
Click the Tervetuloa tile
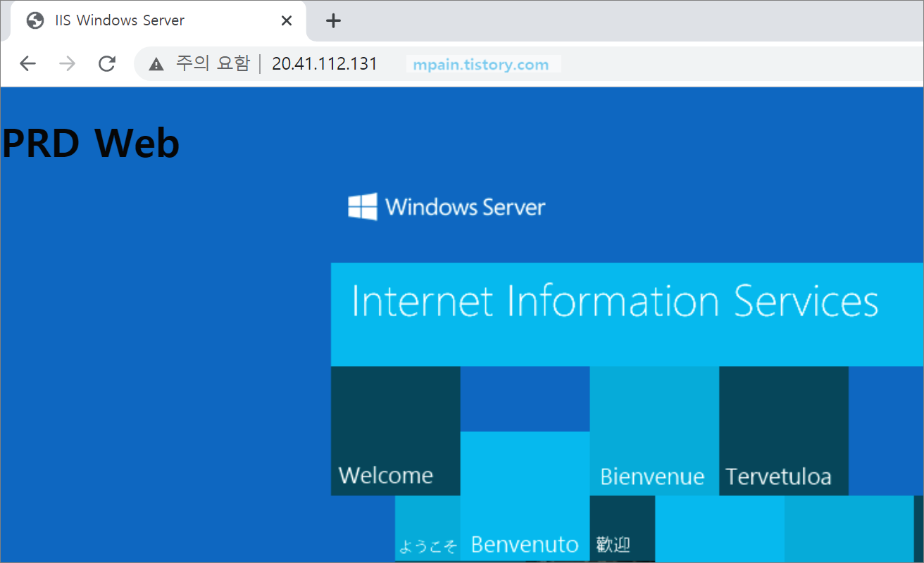coord(784,431)
